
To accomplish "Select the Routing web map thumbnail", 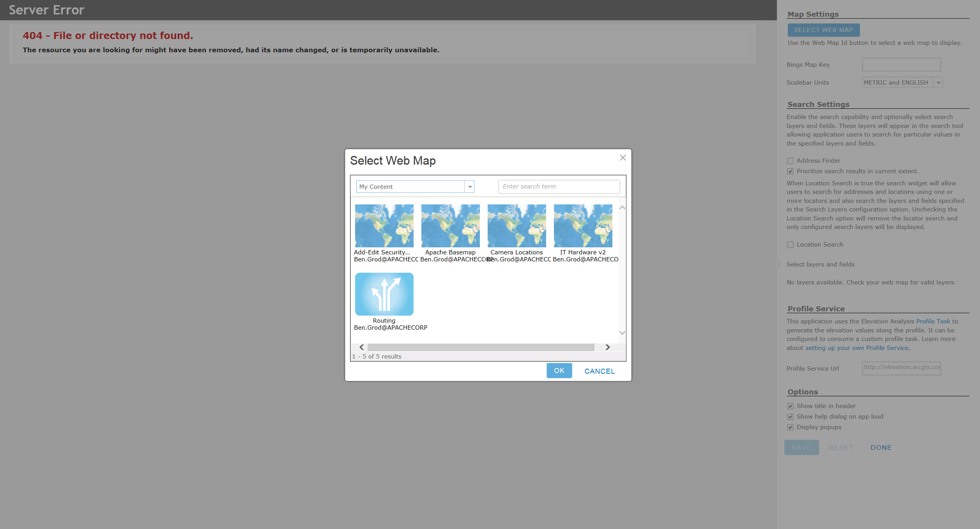I will point(384,294).
